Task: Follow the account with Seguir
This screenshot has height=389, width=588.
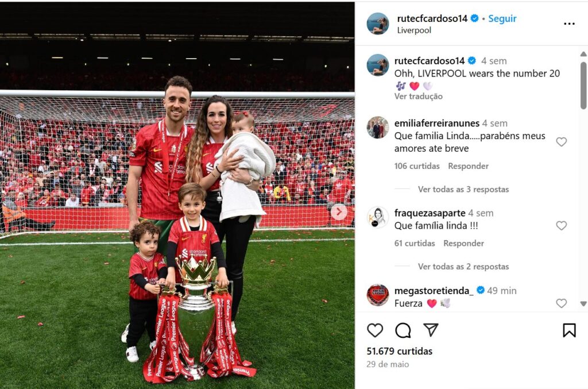Action: click(x=502, y=18)
